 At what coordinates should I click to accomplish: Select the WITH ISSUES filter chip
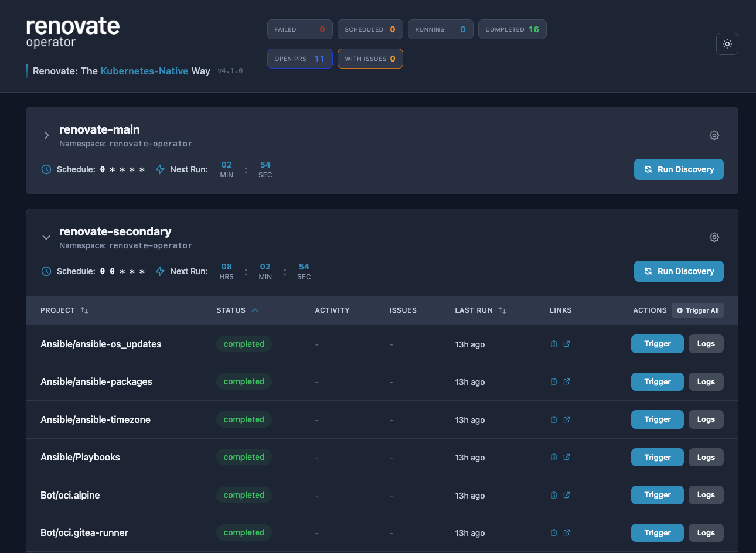click(x=370, y=58)
